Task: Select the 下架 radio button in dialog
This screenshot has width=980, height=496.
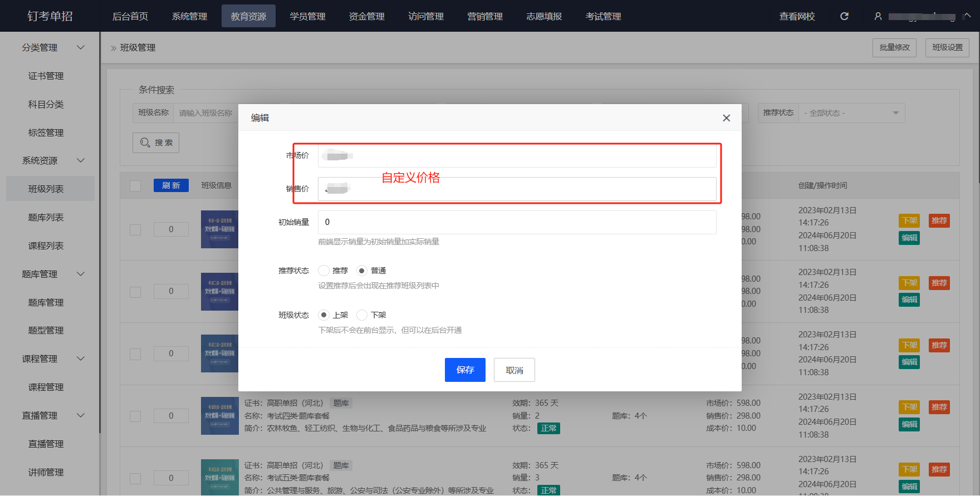Action: (362, 315)
